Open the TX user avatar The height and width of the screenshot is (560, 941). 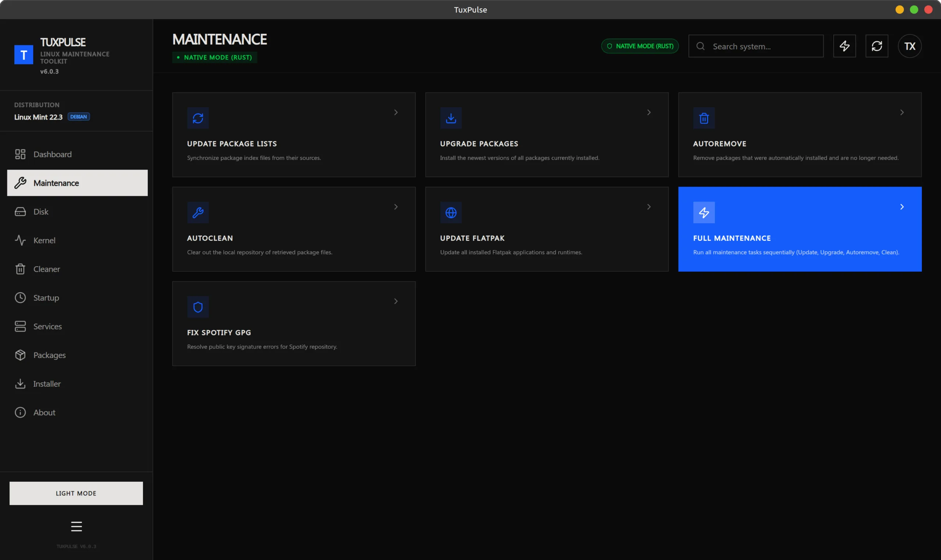click(909, 46)
